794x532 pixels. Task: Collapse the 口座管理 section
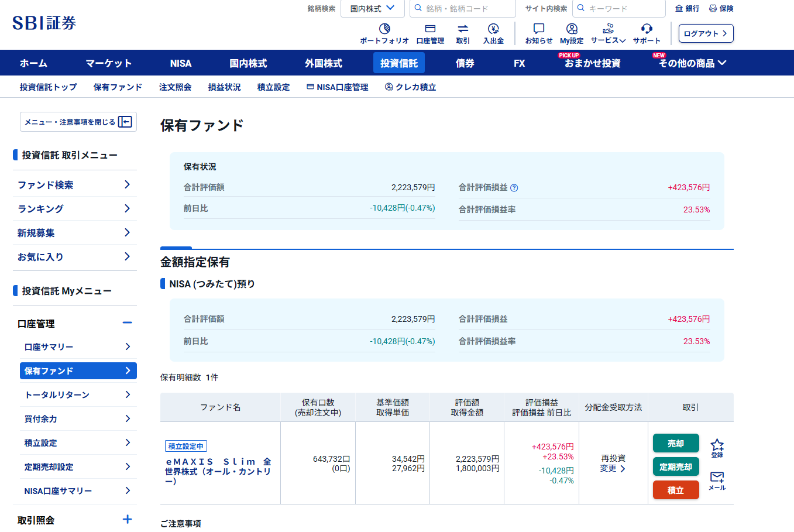click(x=127, y=323)
